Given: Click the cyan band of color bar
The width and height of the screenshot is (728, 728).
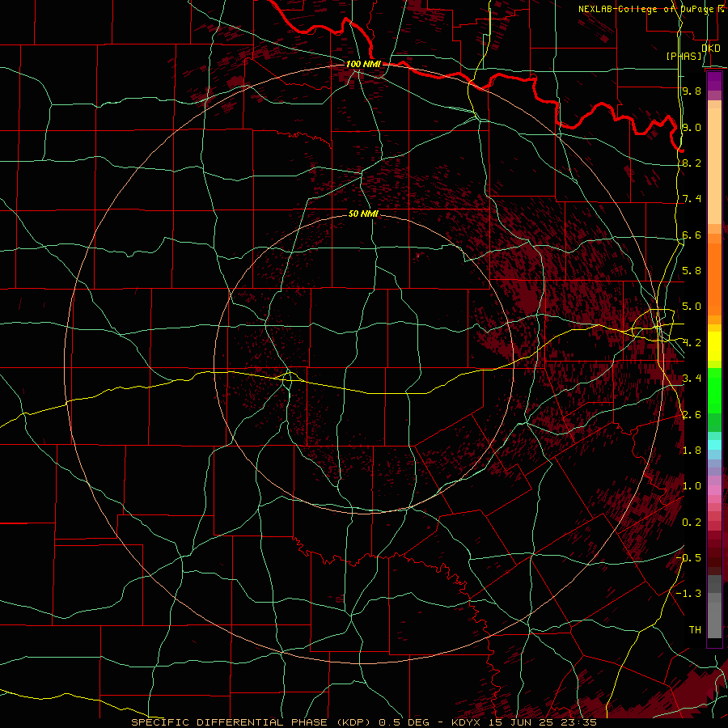Looking at the screenshot, I should (x=714, y=445).
